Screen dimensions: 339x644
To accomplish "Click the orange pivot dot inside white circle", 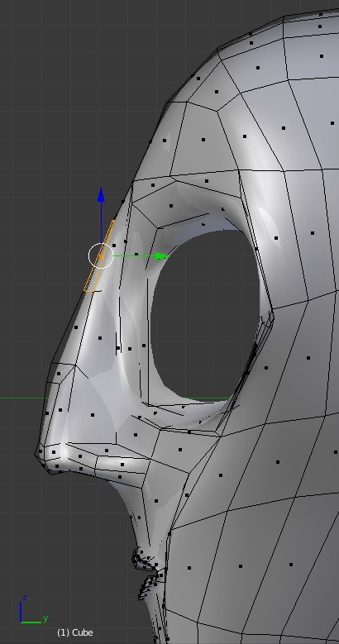I will [x=101, y=256].
